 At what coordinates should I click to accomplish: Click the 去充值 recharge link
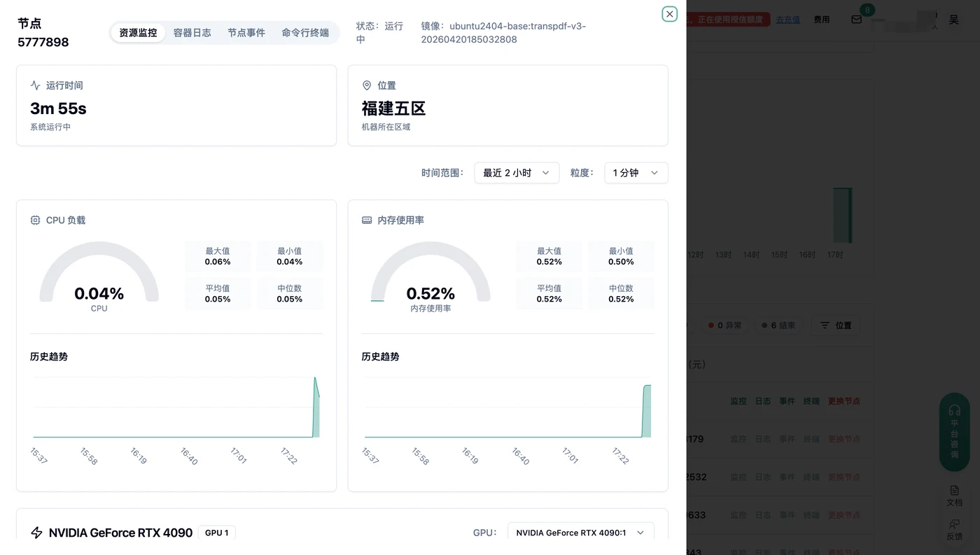[787, 20]
